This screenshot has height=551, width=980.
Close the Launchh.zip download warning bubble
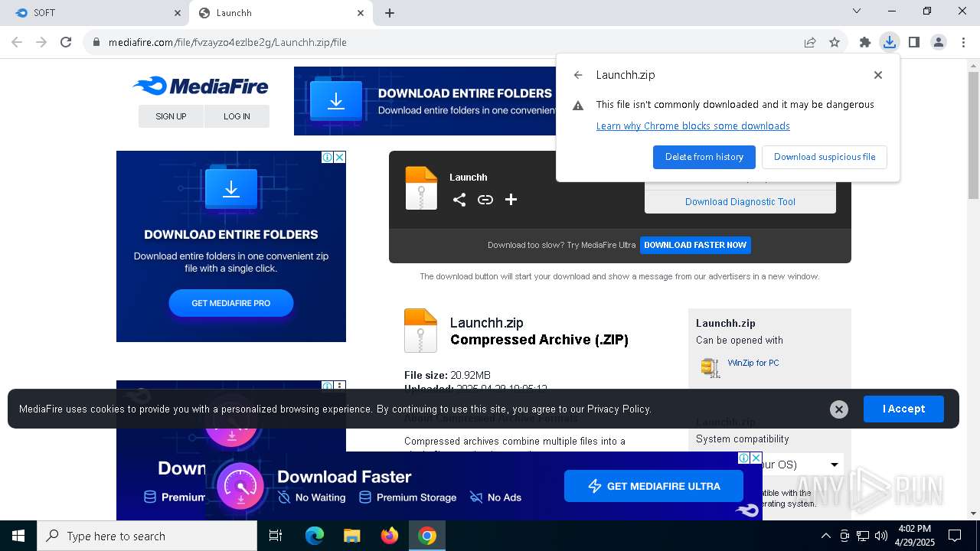[878, 75]
